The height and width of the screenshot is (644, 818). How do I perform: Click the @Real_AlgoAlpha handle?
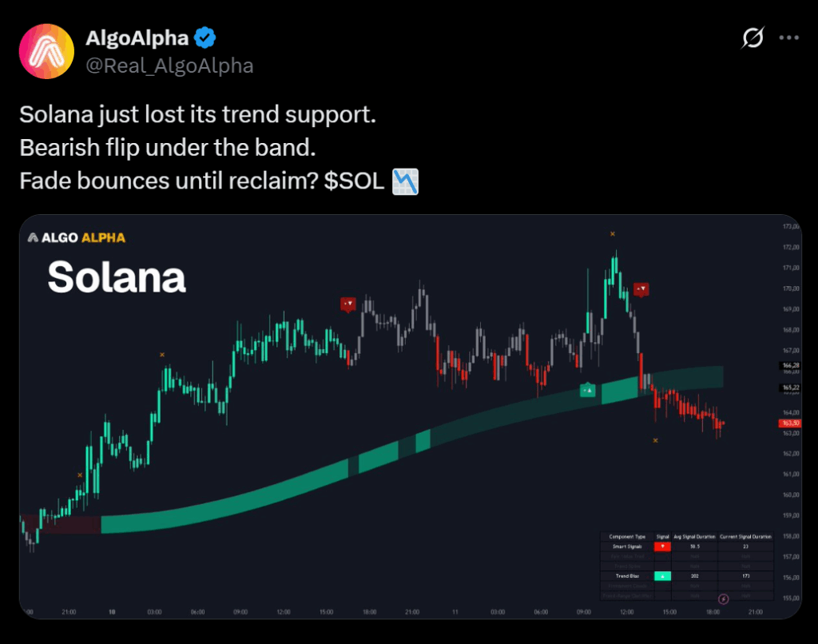point(169,66)
